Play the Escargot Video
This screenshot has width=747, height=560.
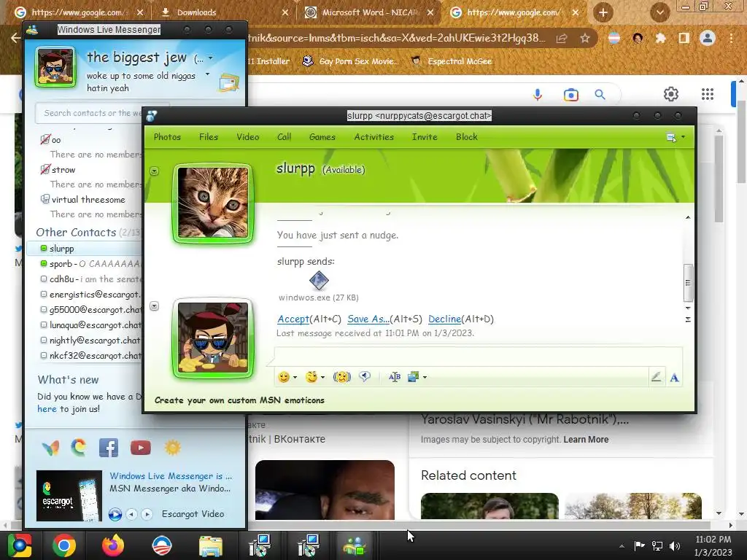(x=115, y=514)
